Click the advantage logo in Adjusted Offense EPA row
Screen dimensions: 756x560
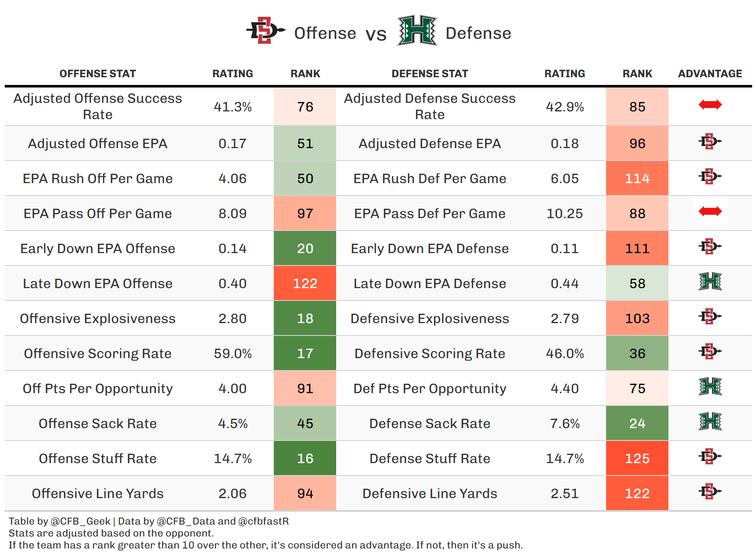710,142
